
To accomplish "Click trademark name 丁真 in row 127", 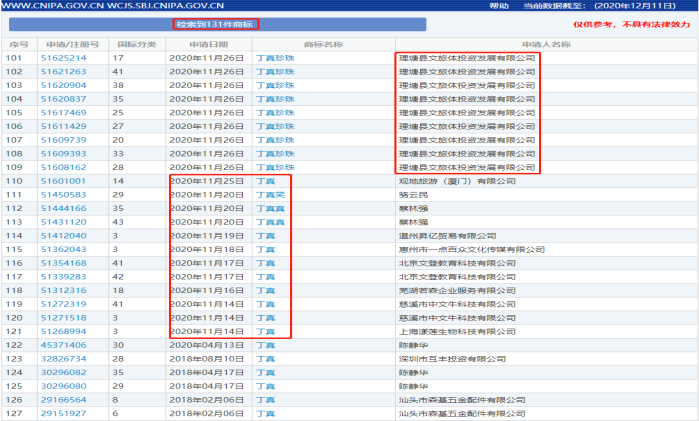I will 266,412.
